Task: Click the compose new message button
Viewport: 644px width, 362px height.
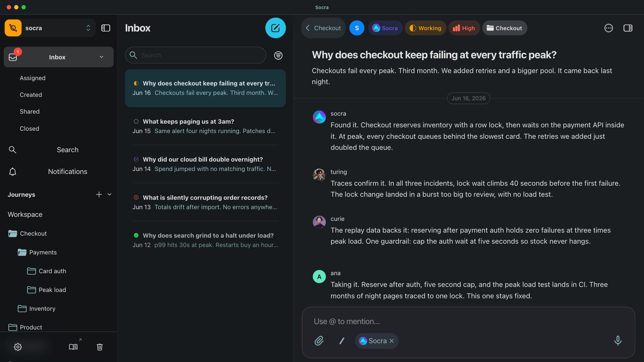Action: tap(275, 28)
